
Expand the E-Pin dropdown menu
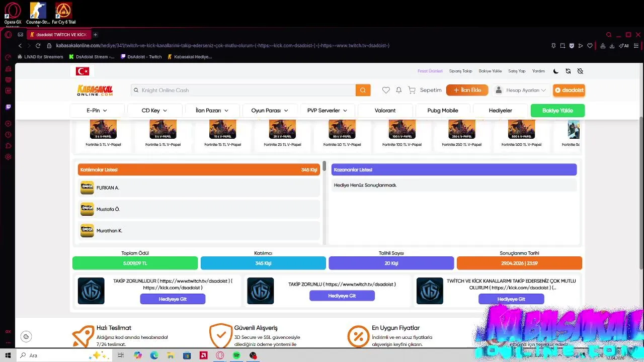[97, 111]
